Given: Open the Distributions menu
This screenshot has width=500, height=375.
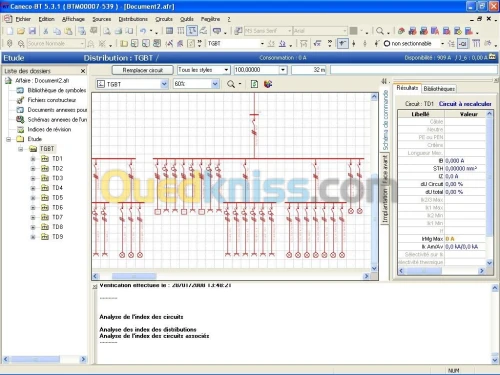Looking at the screenshot, I should 133,19.
